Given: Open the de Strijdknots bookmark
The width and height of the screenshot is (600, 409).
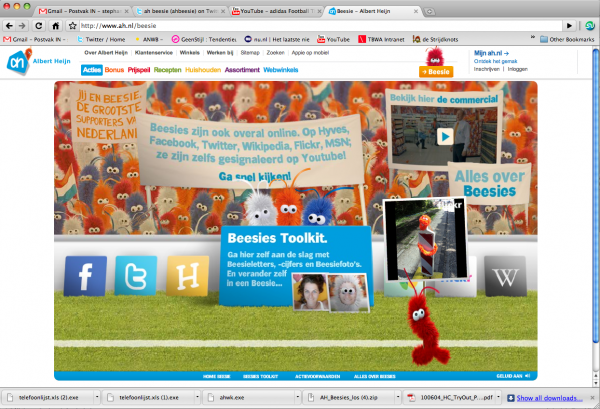Looking at the screenshot, I should (435, 39).
